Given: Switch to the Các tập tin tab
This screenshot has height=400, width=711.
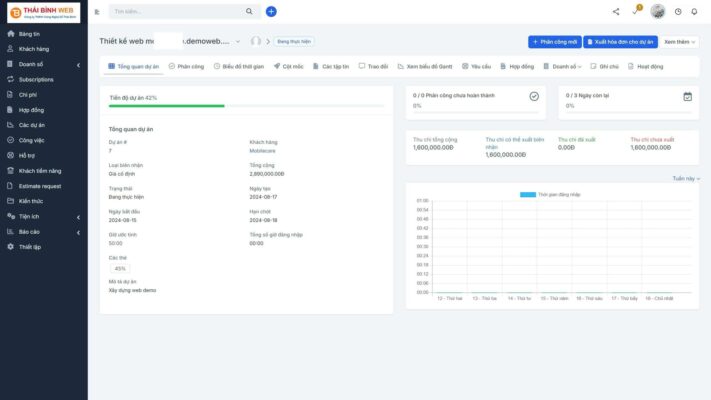Looking at the screenshot, I should tap(331, 66).
